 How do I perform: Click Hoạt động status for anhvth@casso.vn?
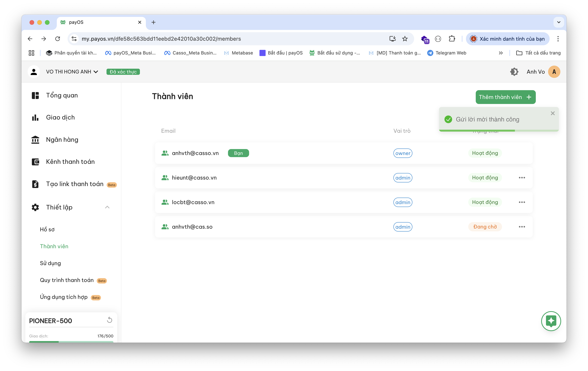coord(485,153)
